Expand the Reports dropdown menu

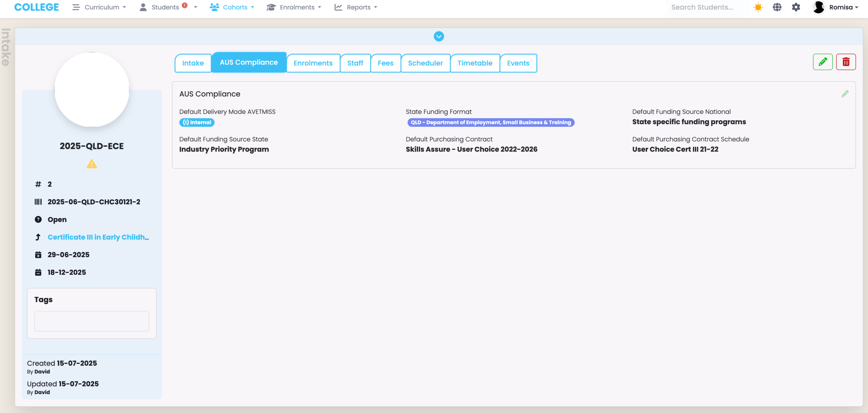pyautogui.click(x=356, y=7)
